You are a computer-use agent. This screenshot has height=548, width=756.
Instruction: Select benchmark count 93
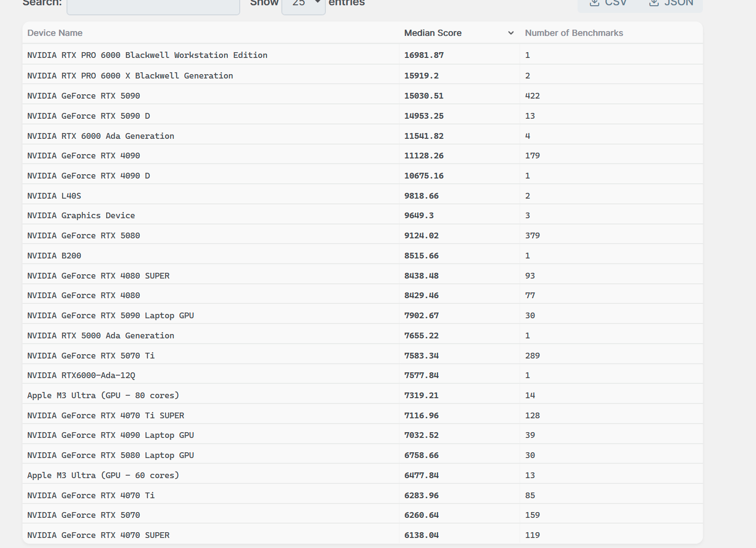pyautogui.click(x=530, y=276)
